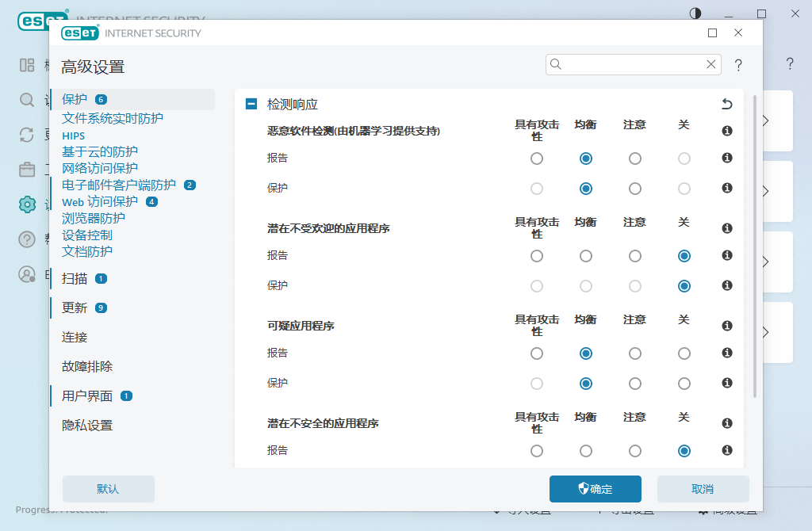The height and width of the screenshot is (531, 812).
Task: Open settings gear icon in main window sidebar
Action: pos(27,204)
